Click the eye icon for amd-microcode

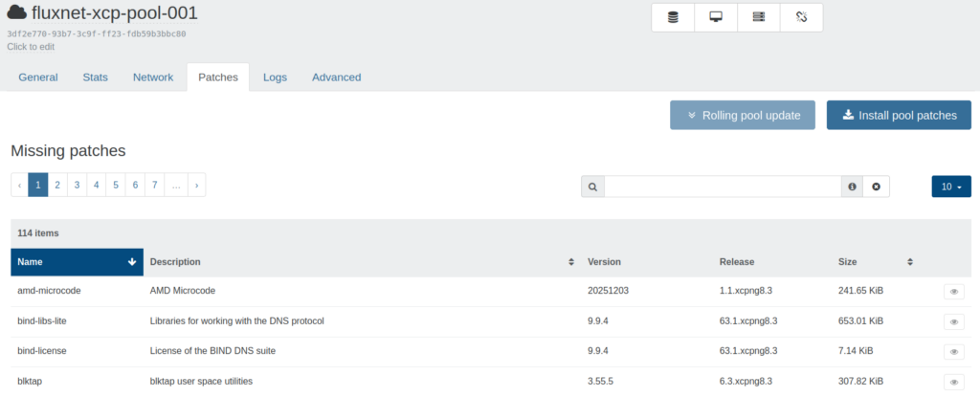click(953, 292)
